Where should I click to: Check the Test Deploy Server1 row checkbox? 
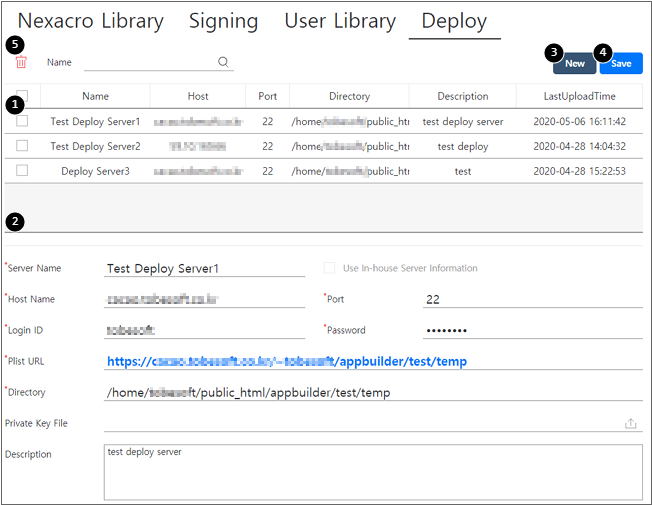(x=22, y=121)
